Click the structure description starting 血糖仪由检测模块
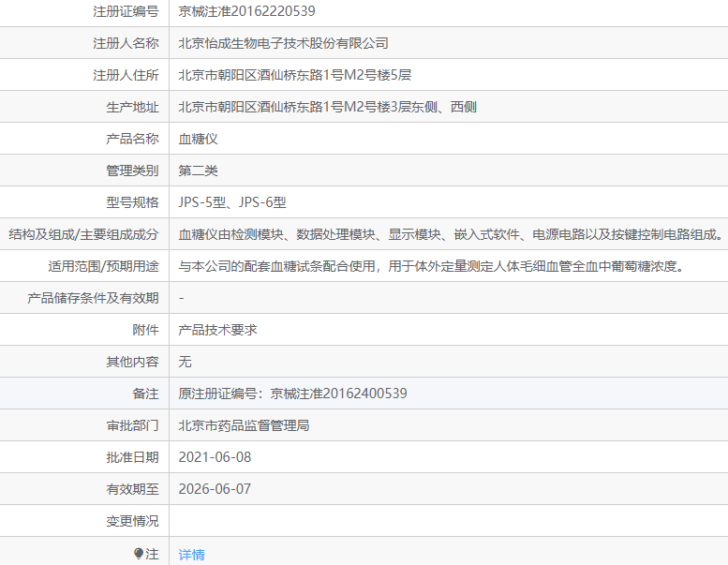728x565 pixels. [451, 234]
